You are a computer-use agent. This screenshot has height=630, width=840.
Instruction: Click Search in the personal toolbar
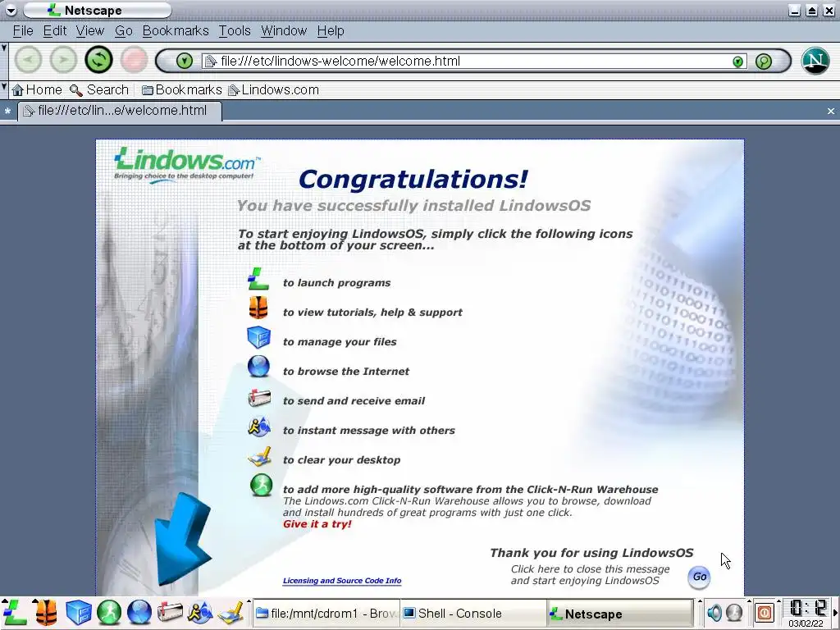click(x=99, y=89)
